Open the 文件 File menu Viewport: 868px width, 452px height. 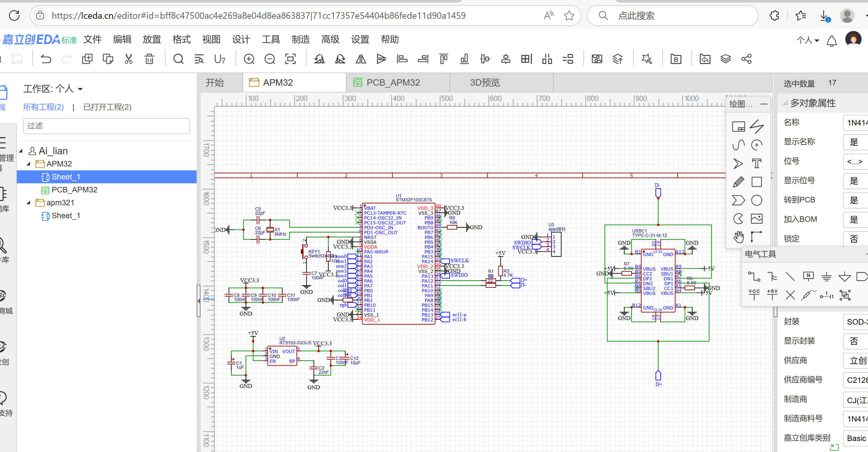click(92, 40)
